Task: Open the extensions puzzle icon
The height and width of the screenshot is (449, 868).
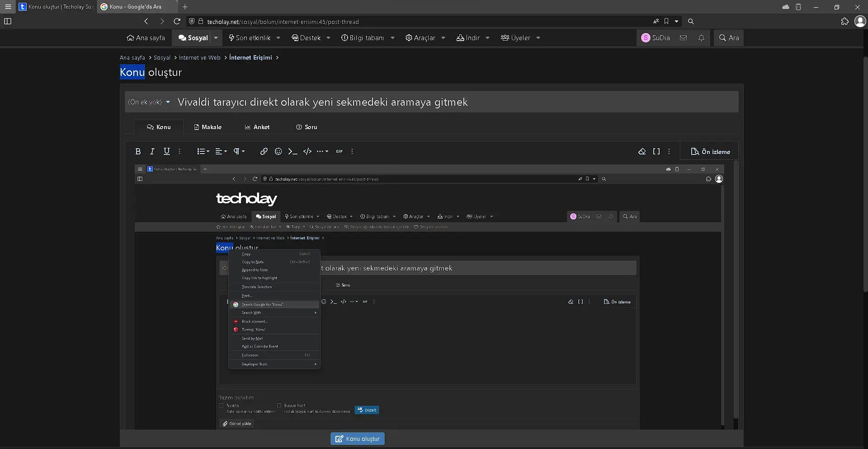Action: coord(844,21)
